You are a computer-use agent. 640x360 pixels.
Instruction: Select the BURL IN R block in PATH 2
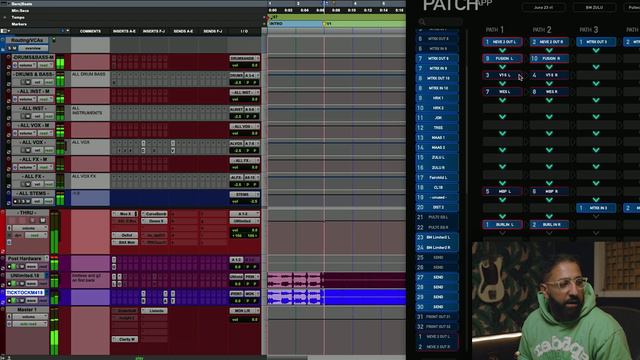pos(549,224)
